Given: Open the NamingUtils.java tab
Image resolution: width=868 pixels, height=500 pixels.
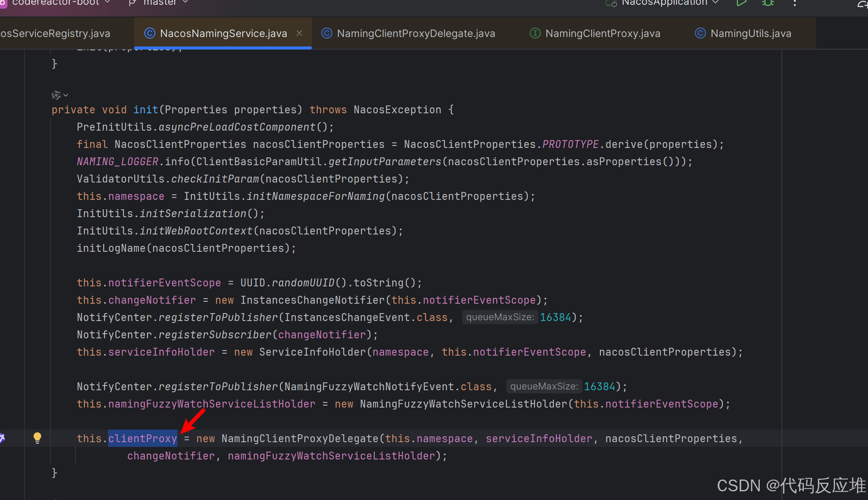Looking at the screenshot, I should coord(750,33).
